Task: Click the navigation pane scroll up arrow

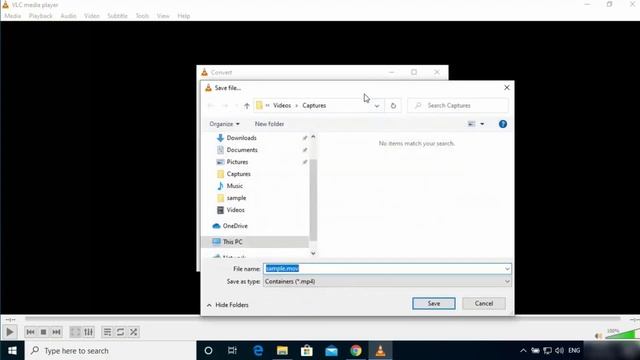Action: [x=313, y=137]
